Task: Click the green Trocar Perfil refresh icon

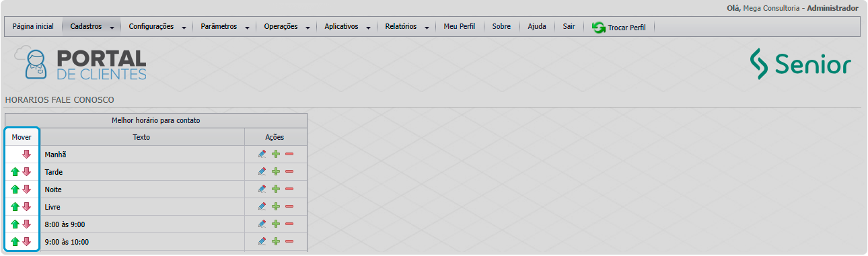Action: pos(598,27)
